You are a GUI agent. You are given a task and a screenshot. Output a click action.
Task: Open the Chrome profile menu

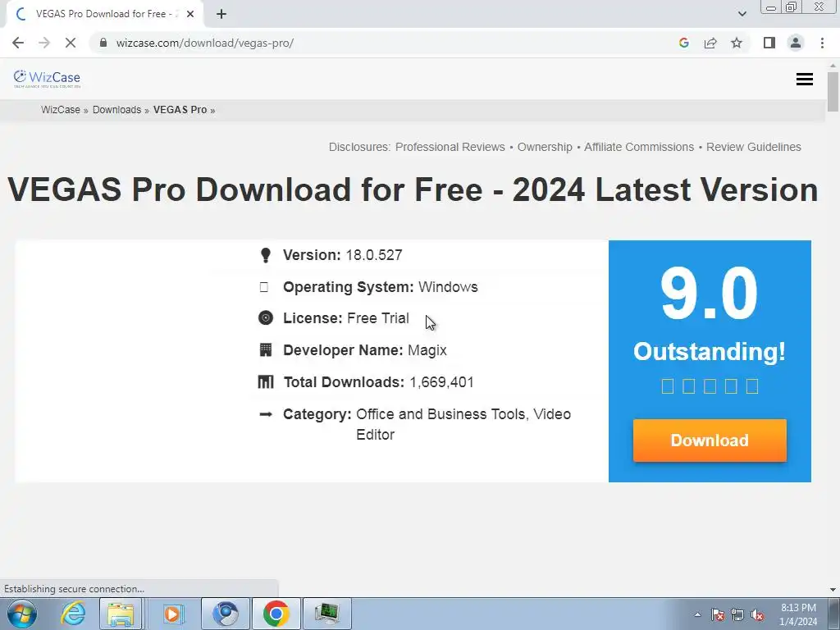[x=796, y=43]
